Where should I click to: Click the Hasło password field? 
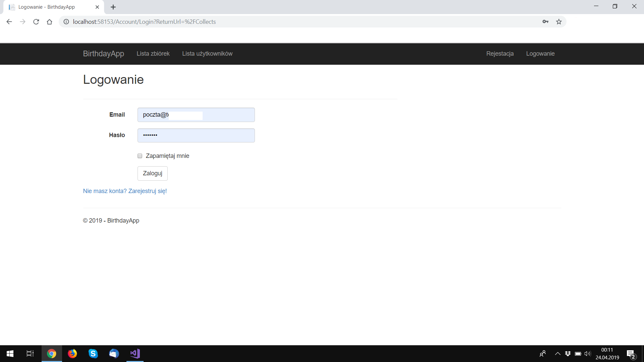pos(196,135)
